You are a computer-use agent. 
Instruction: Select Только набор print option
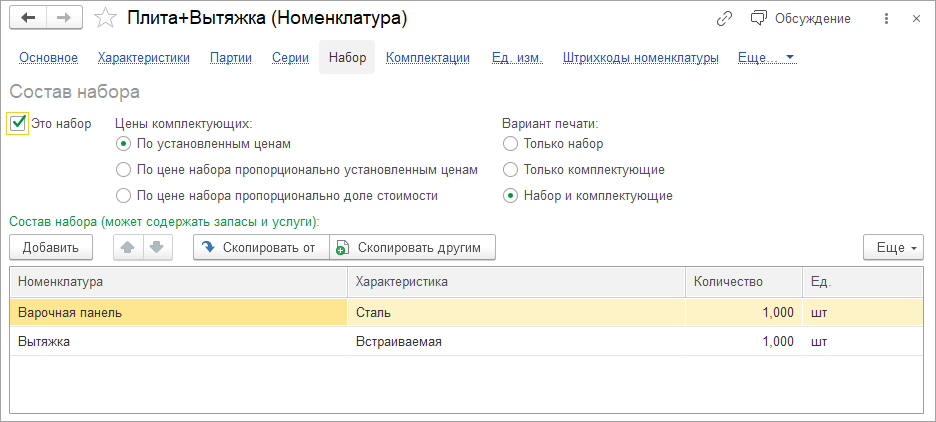pyautogui.click(x=510, y=144)
